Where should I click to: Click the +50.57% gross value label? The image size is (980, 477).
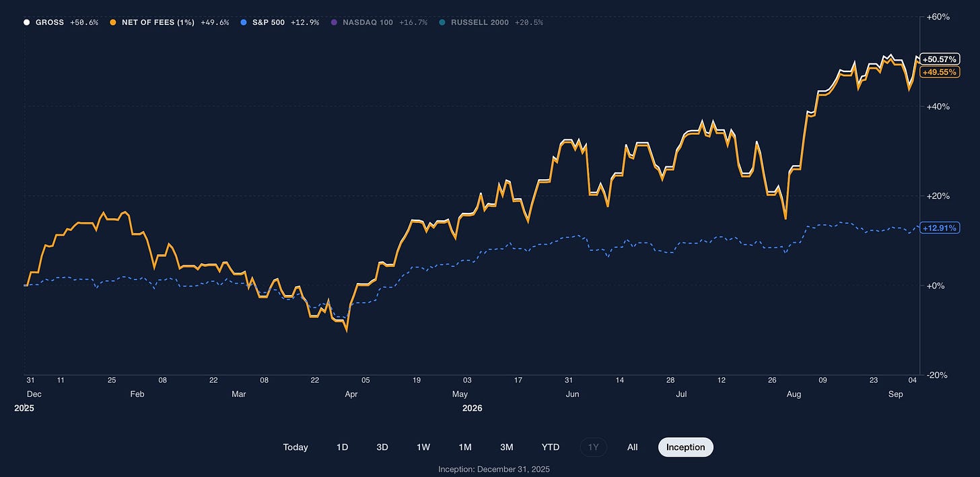(x=940, y=59)
